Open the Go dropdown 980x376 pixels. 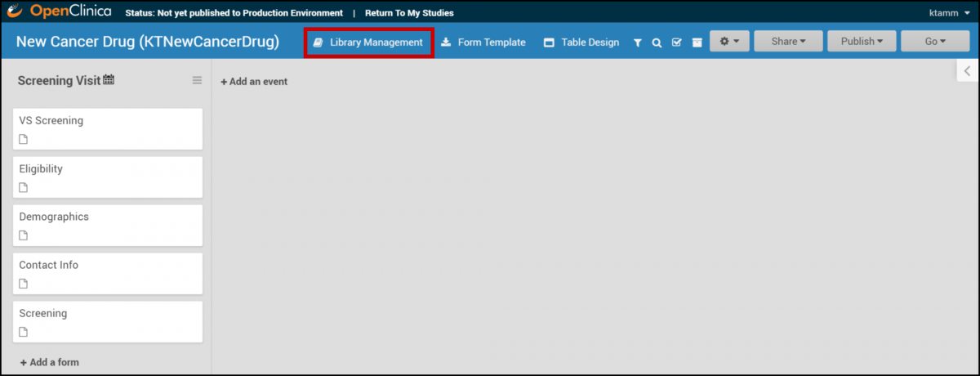coord(935,42)
